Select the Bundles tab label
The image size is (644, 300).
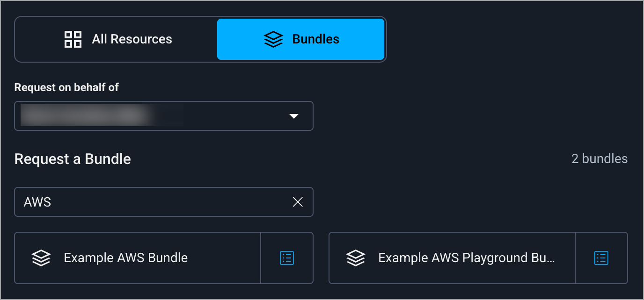click(x=315, y=39)
